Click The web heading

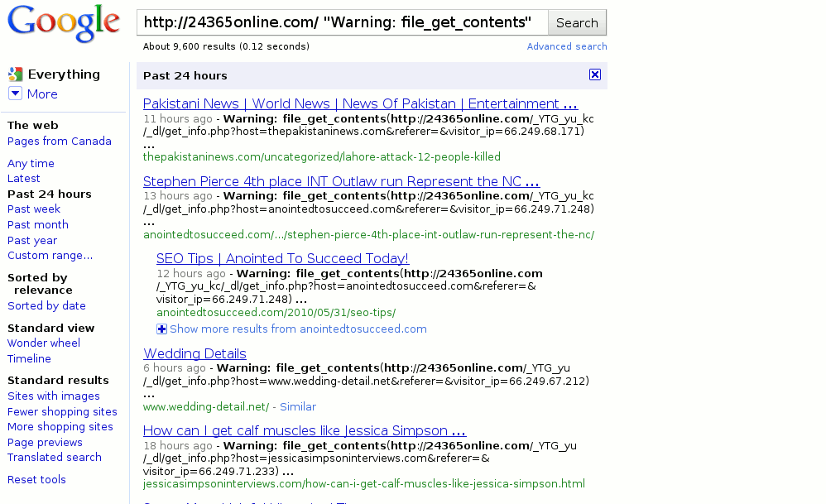point(32,125)
